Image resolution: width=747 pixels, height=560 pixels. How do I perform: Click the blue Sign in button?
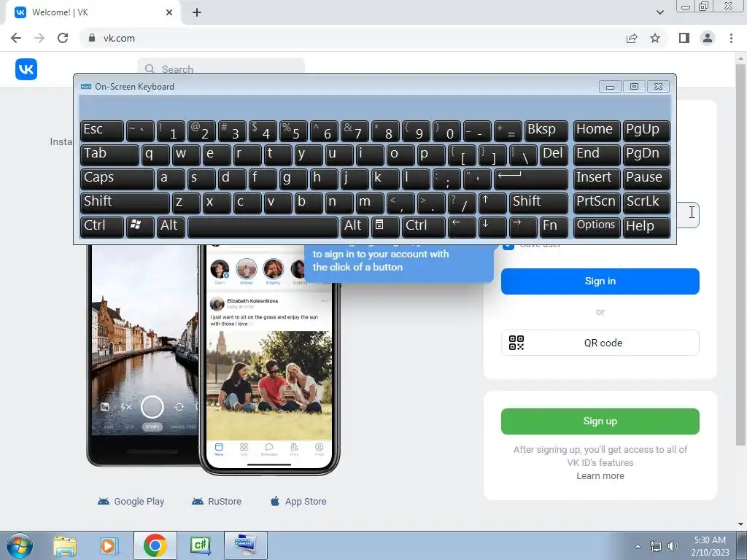[600, 281]
